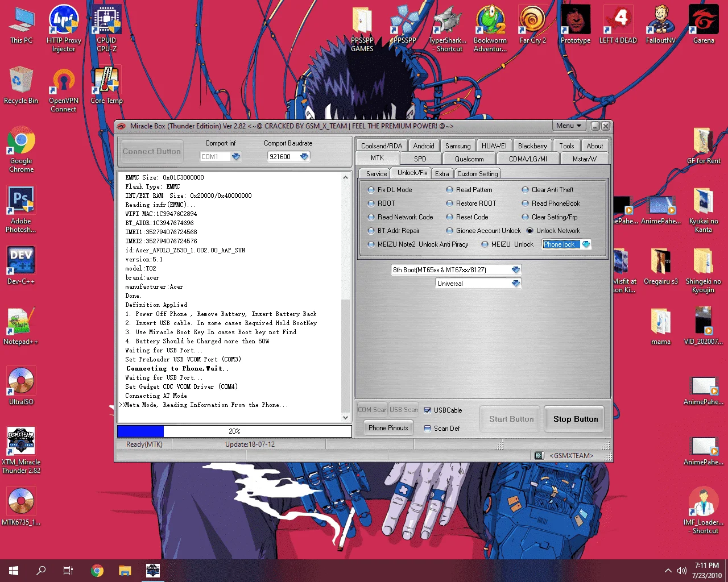Switch to Custom Setting sub-tab
The width and height of the screenshot is (728, 582).
(478, 174)
